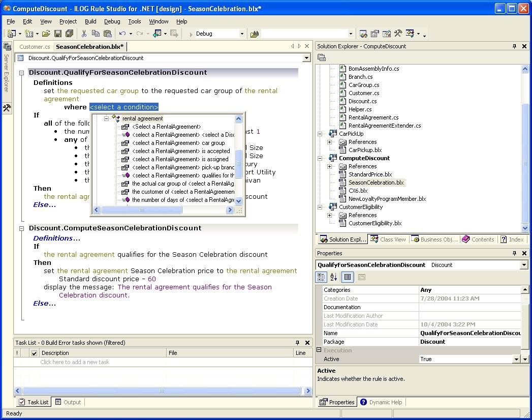Screen dimensions: 532x420
Task: Click the Documentation property value field
Action: pyautogui.click(x=470, y=307)
